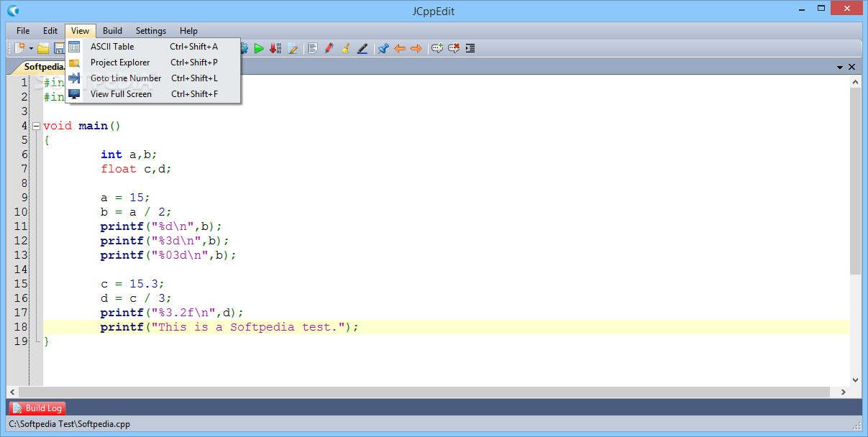Choose ASCII Table from View menu

click(x=152, y=47)
